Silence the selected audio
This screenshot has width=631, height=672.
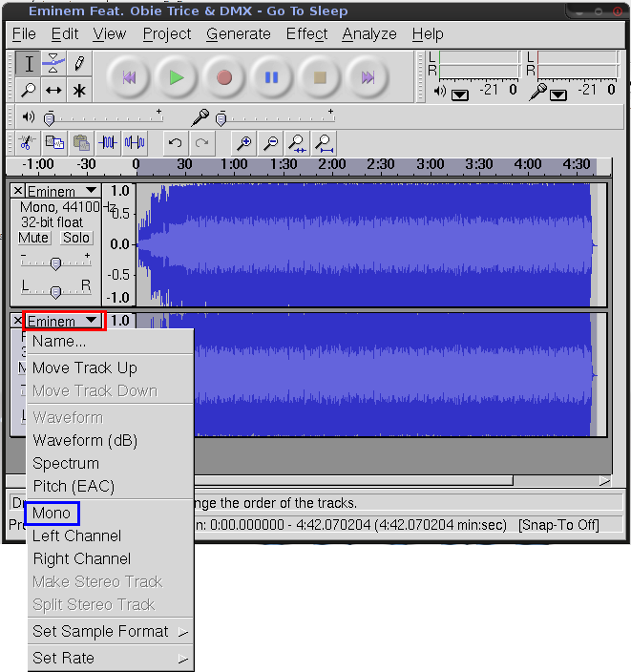click(x=135, y=143)
